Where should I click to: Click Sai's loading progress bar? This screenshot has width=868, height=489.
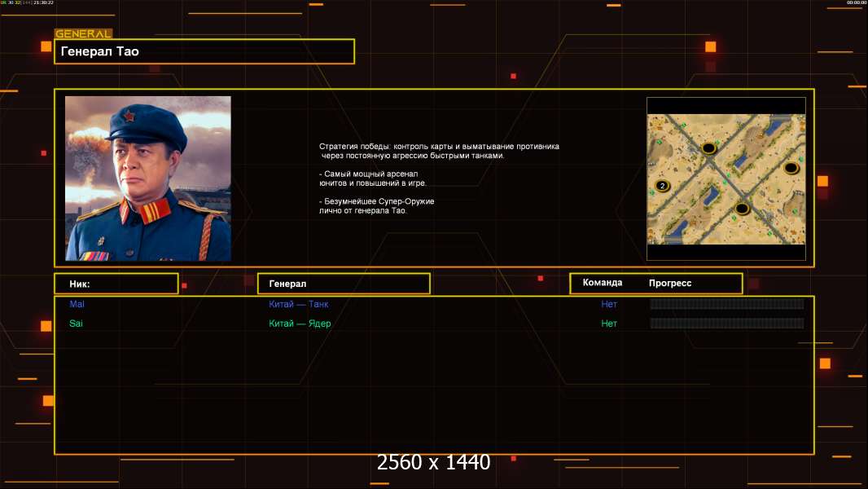click(727, 323)
